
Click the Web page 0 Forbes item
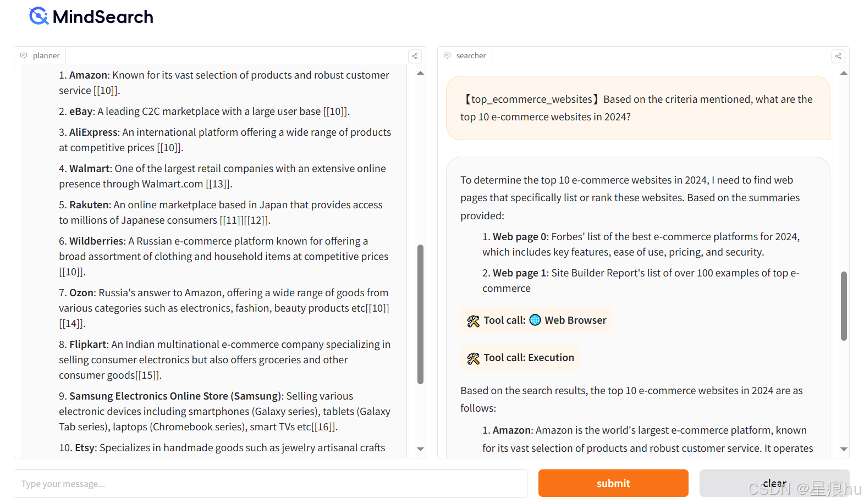point(641,244)
